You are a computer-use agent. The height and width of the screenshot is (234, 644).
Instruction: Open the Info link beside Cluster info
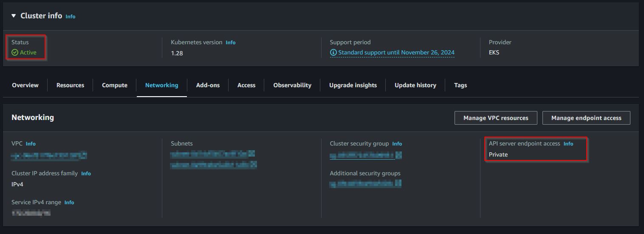71,17
